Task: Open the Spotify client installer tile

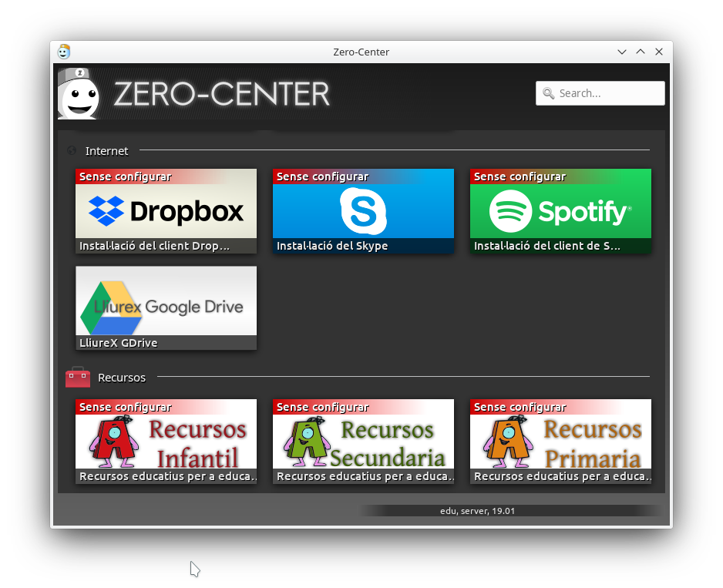Action: (x=560, y=211)
